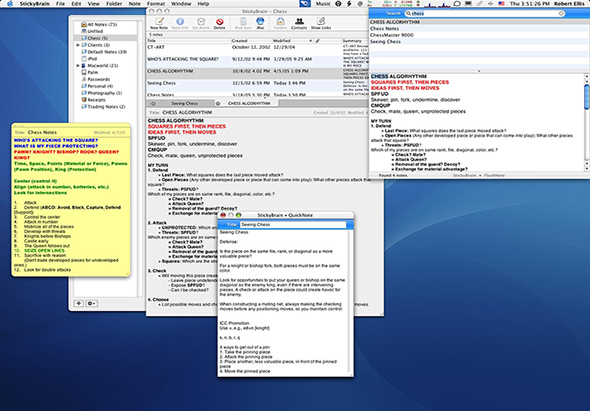This screenshot has height=411, width=590.
Task: Open the Apple menu
Action: click(x=10, y=4)
